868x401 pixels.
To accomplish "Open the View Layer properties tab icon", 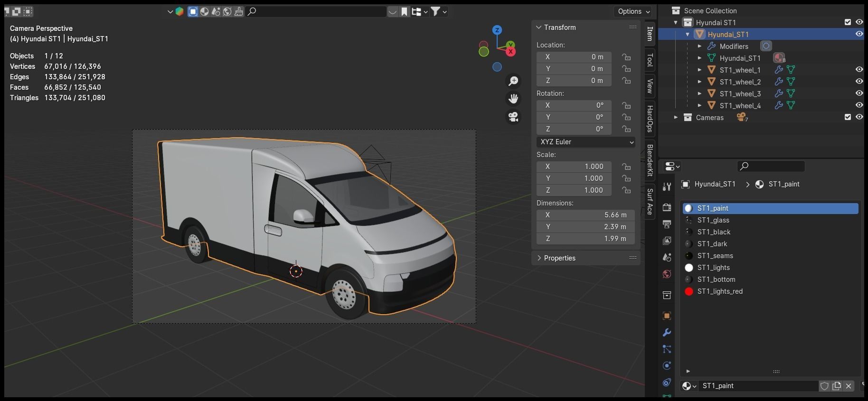I will coord(667,241).
